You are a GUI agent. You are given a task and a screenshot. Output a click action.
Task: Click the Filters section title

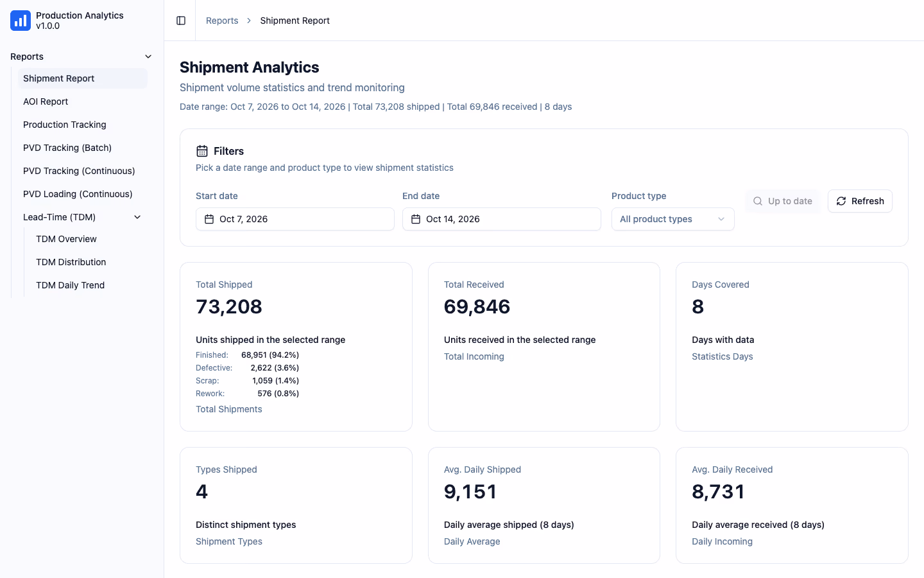[x=228, y=151]
